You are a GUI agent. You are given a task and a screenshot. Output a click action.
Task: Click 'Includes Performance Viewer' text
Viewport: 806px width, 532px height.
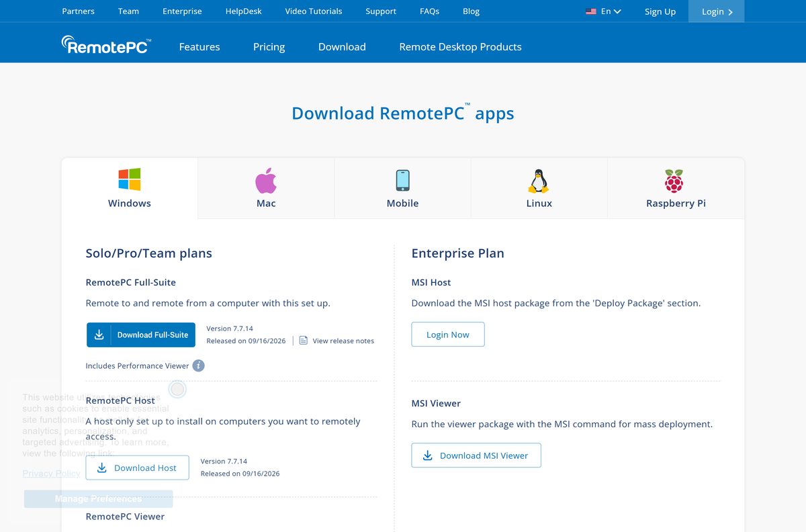click(137, 366)
